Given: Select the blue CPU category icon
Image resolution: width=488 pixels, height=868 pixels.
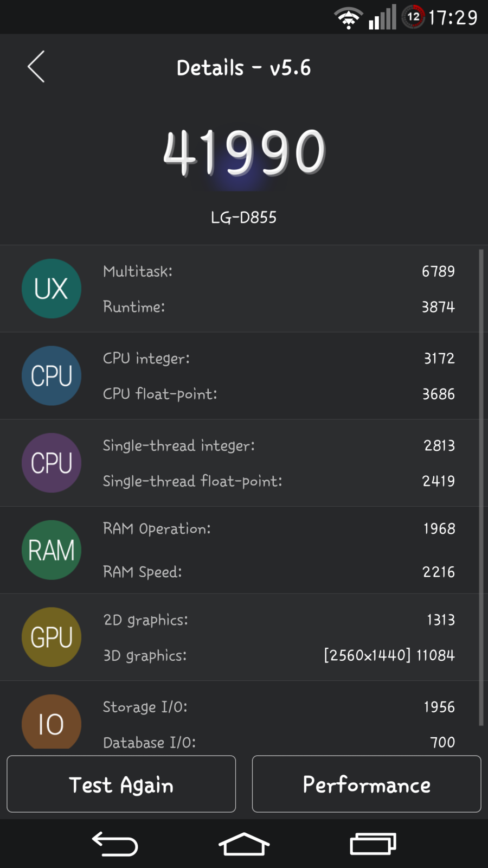Looking at the screenshot, I should click(52, 376).
